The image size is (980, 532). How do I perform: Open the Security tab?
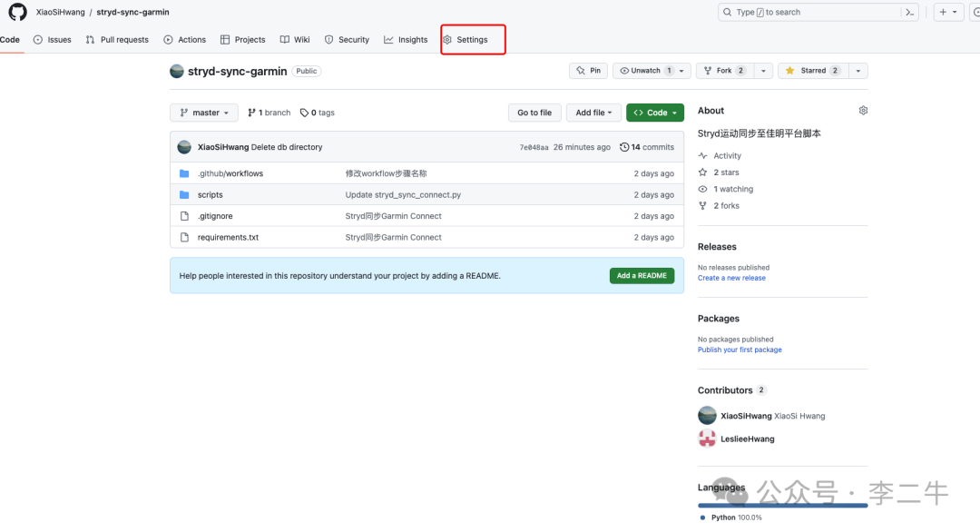tap(347, 39)
